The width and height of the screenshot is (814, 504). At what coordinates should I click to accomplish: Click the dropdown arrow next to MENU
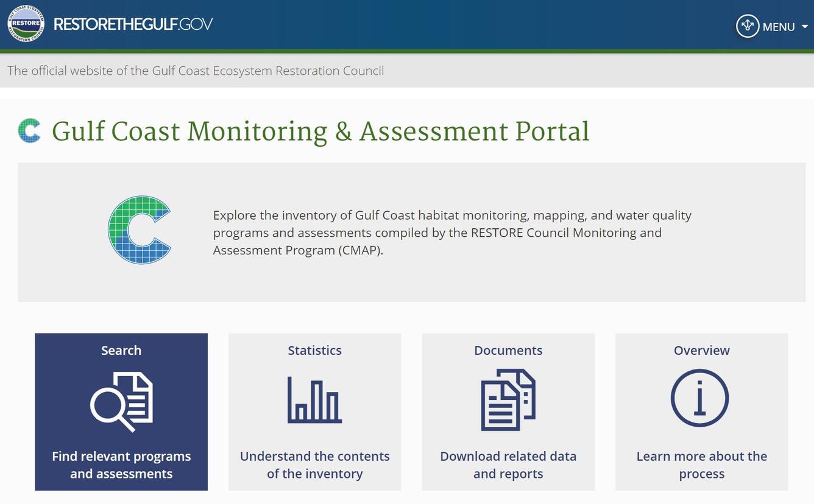pos(805,27)
